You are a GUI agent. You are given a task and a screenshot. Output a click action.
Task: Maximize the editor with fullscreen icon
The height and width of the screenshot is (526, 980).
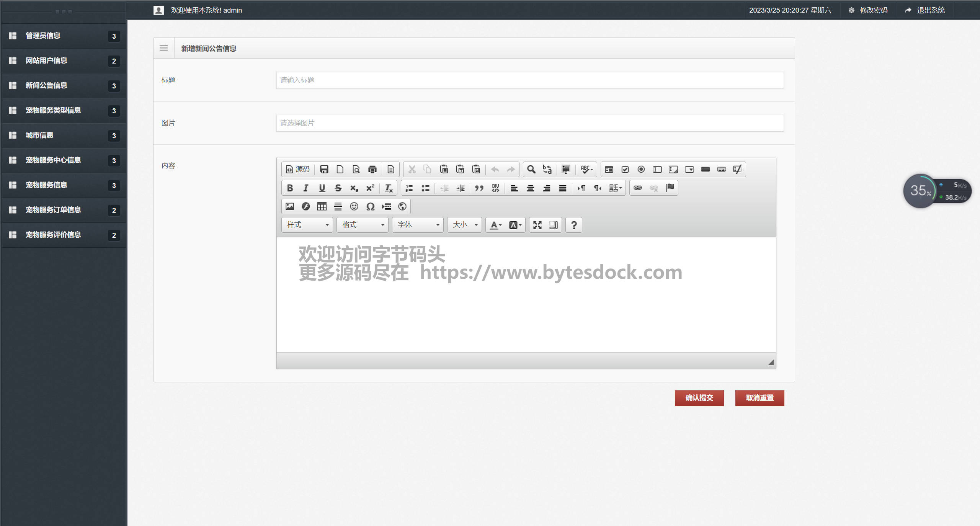537,225
